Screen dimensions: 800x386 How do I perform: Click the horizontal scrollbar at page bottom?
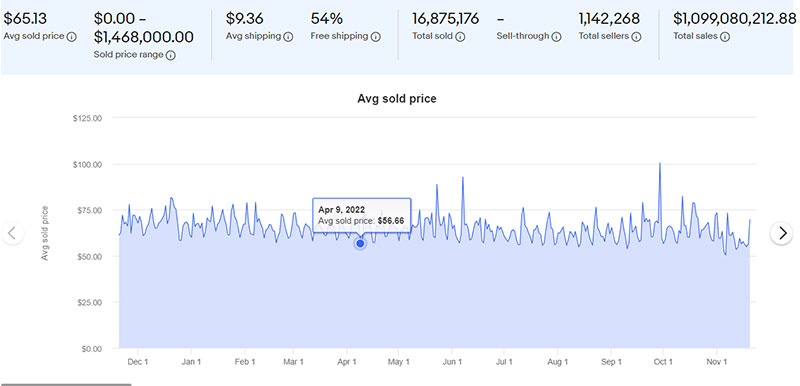(x=66, y=384)
